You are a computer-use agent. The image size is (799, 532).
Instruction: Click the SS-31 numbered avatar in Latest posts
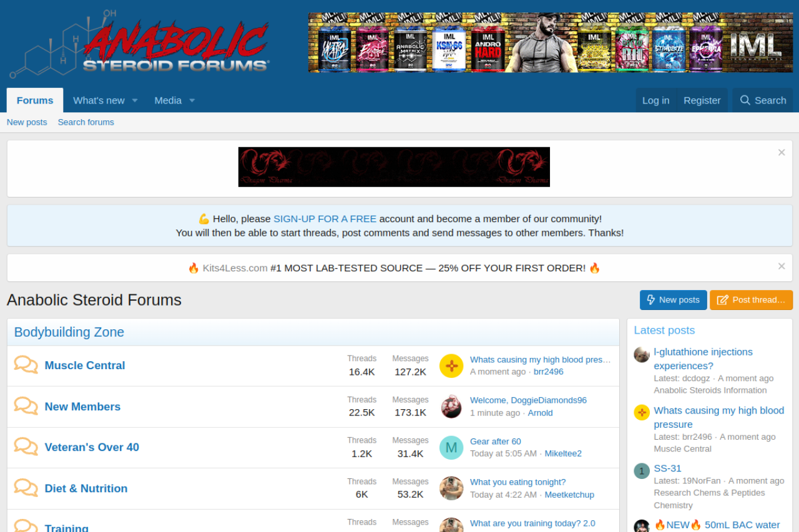(x=642, y=471)
